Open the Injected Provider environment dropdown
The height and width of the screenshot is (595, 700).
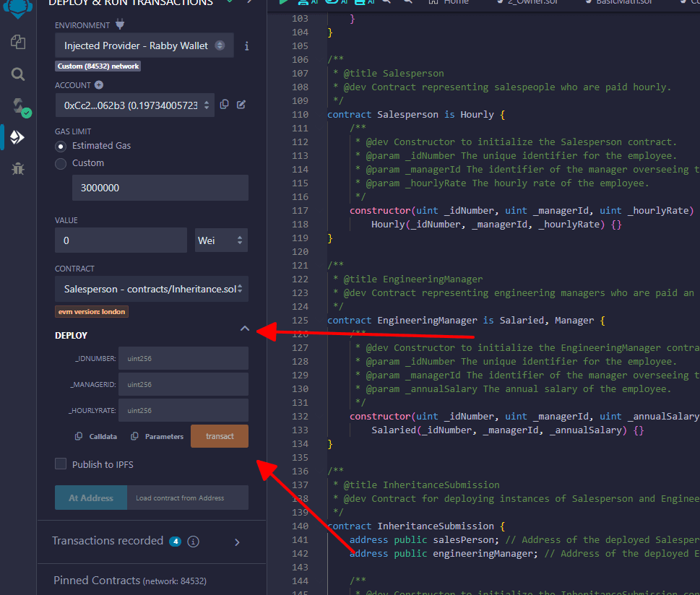(x=144, y=45)
